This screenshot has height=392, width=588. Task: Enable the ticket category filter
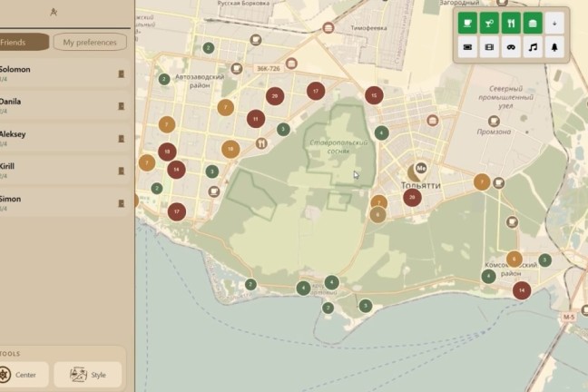click(x=467, y=47)
